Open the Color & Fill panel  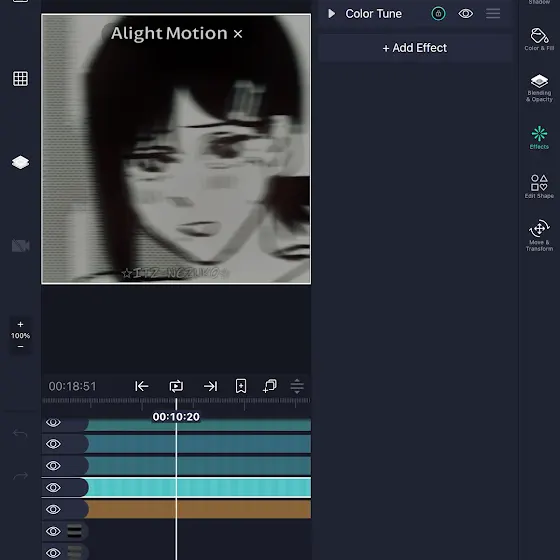pyautogui.click(x=539, y=39)
